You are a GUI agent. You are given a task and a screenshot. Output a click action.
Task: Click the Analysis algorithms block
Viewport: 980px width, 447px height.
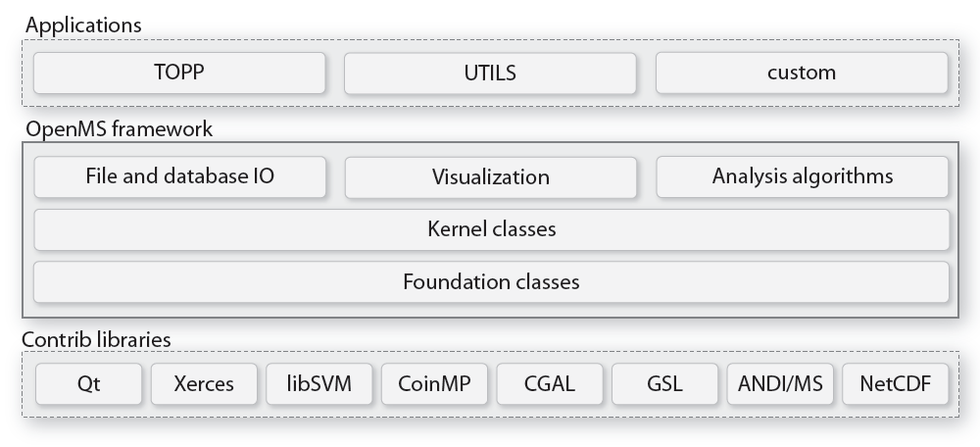(x=802, y=176)
